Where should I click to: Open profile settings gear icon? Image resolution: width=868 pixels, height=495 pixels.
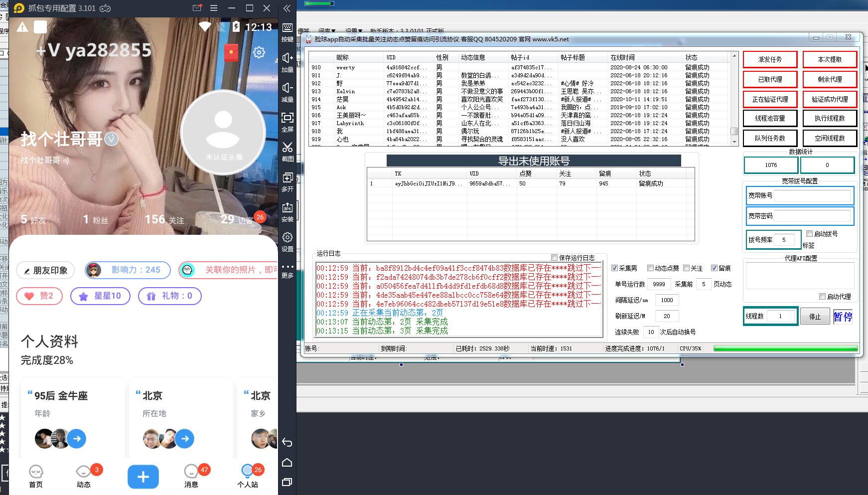(x=259, y=52)
